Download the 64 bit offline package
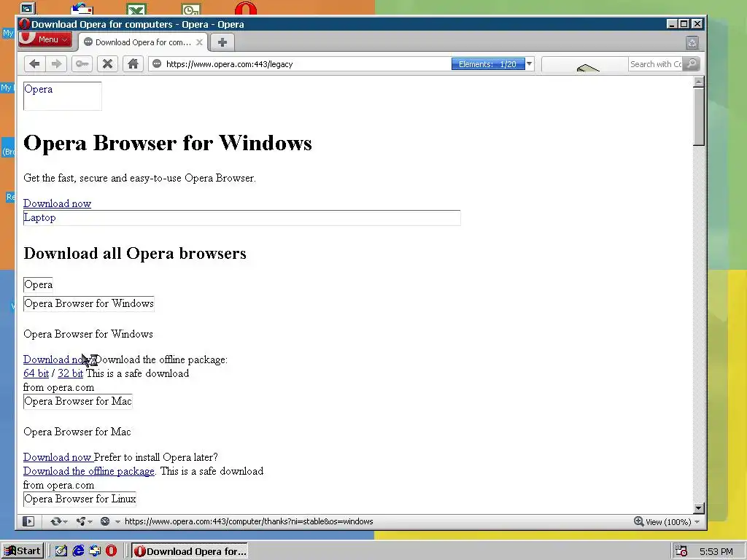 [x=36, y=373]
